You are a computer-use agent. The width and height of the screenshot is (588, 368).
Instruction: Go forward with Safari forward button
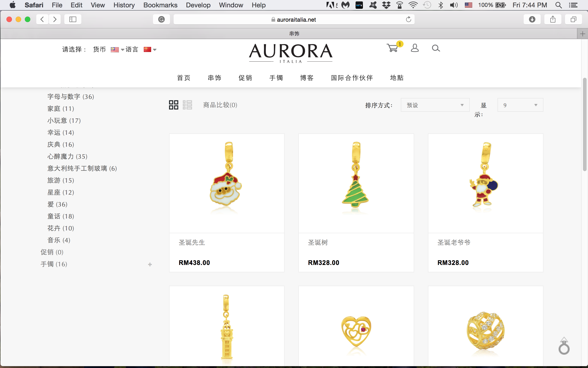[x=55, y=19]
